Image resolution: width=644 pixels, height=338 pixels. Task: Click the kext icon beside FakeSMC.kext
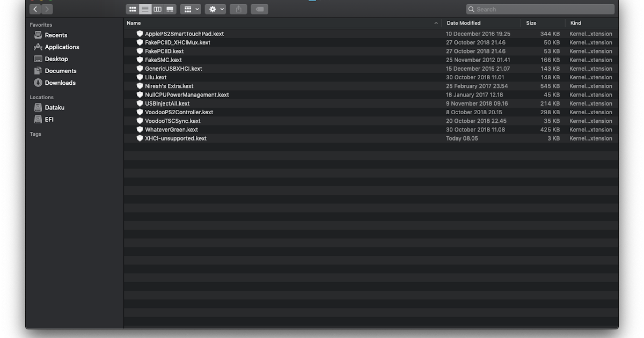pyautogui.click(x=140, y=60)
